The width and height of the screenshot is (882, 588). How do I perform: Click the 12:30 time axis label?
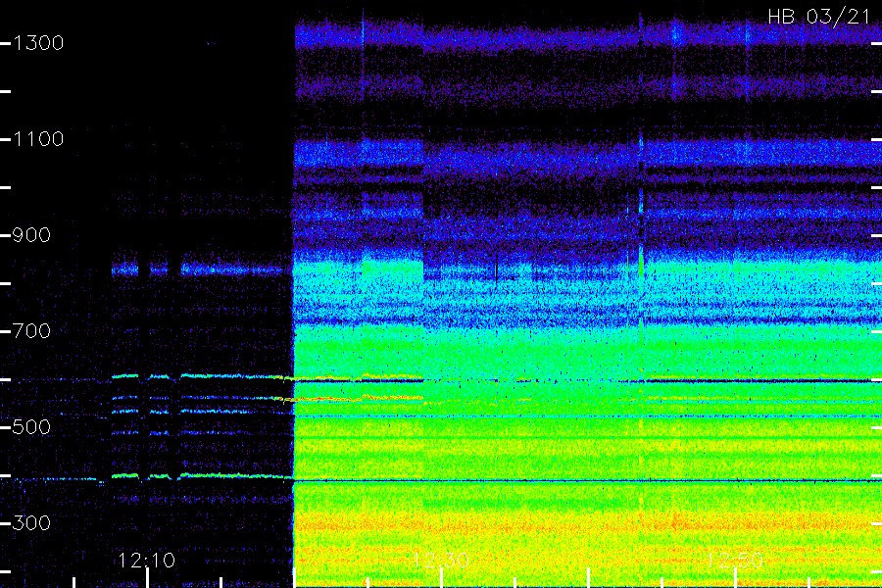(440, 561)
